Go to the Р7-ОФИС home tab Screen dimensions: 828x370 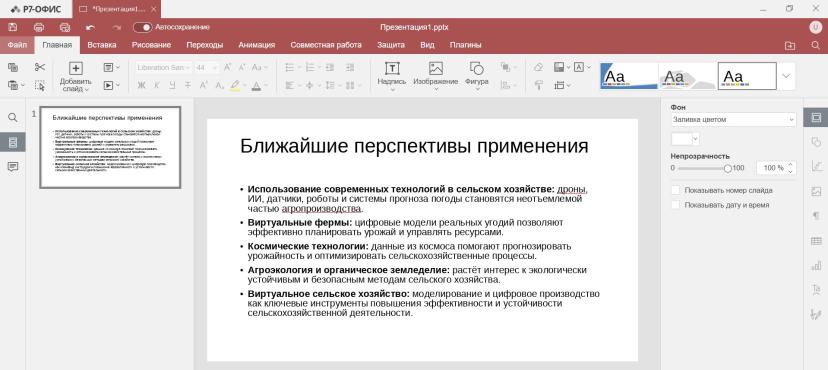click(x=36, y=9)
